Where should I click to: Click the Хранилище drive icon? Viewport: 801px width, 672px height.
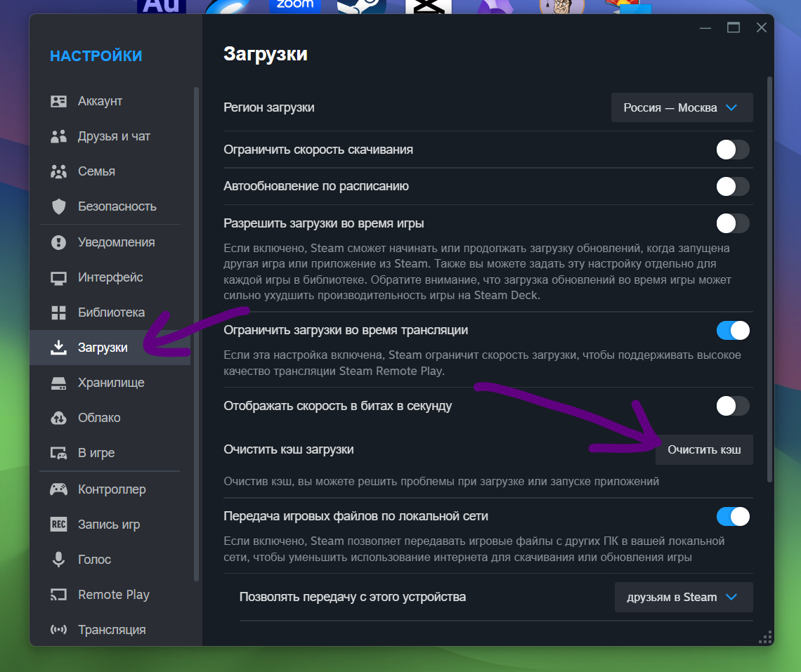pyautogui.click(x=59, y=383)
